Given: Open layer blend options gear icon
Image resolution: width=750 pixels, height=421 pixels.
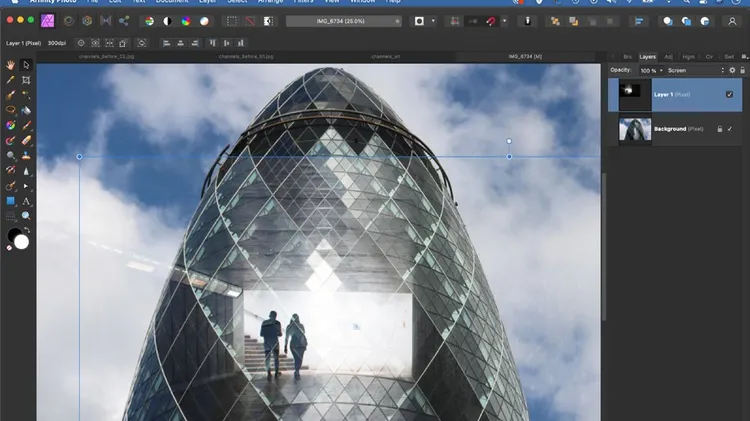Looking at the screenshot, I should coord(732,70).
